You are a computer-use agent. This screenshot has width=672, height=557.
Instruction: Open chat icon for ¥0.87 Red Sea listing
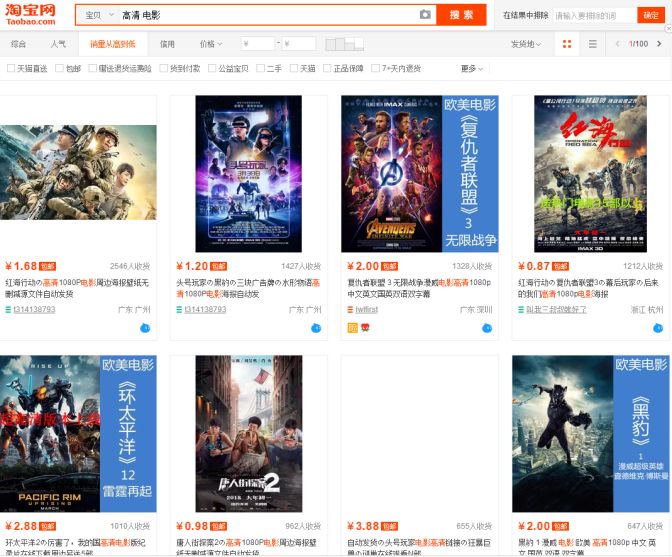pyautogui.click(x=658, y=328)
